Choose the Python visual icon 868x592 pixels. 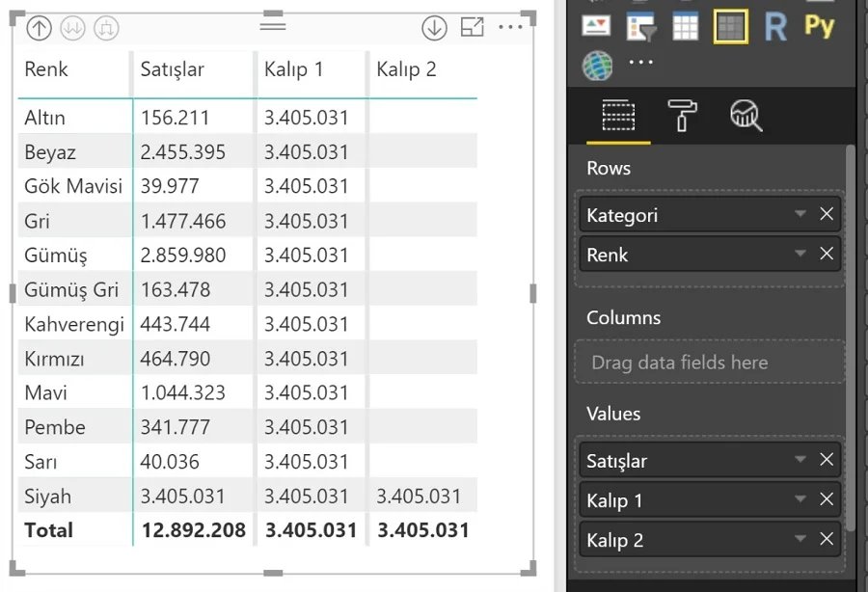tap(819, 26)
